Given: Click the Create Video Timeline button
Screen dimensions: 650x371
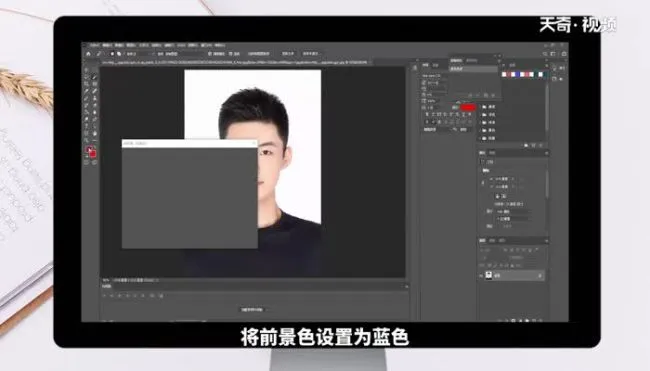Looking at the screenshot, I should 251,310.
